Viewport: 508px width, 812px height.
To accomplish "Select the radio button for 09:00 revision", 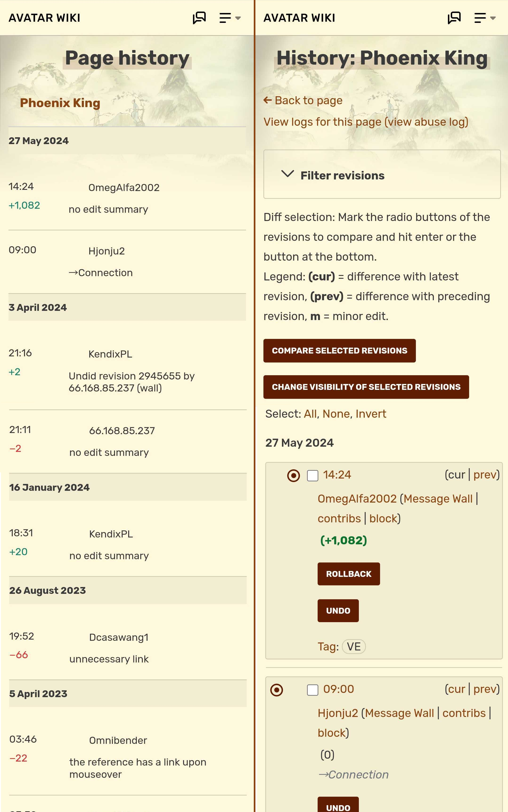I will 277,690.
